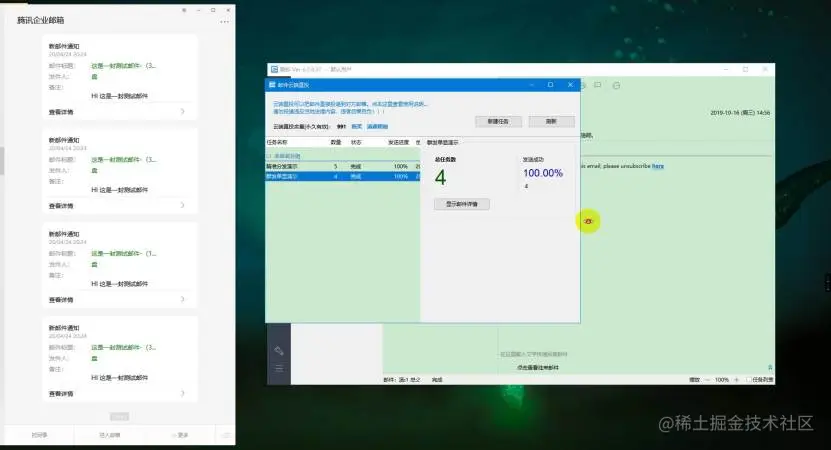Click the 显示邮件详情 button
The height and width of the screenshot is (450, 831).
click(x=462, y=204)
